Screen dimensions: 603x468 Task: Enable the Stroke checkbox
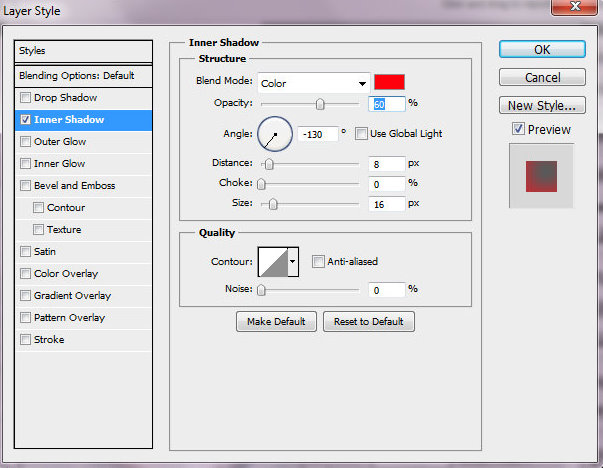click(25, 339)
